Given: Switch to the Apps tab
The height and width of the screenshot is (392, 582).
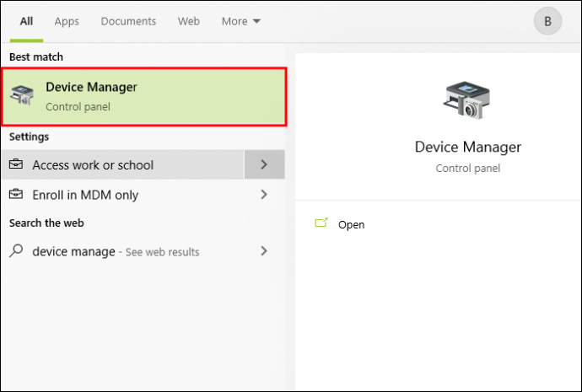Looking at the screenshot, I should [x=67, y=21].
